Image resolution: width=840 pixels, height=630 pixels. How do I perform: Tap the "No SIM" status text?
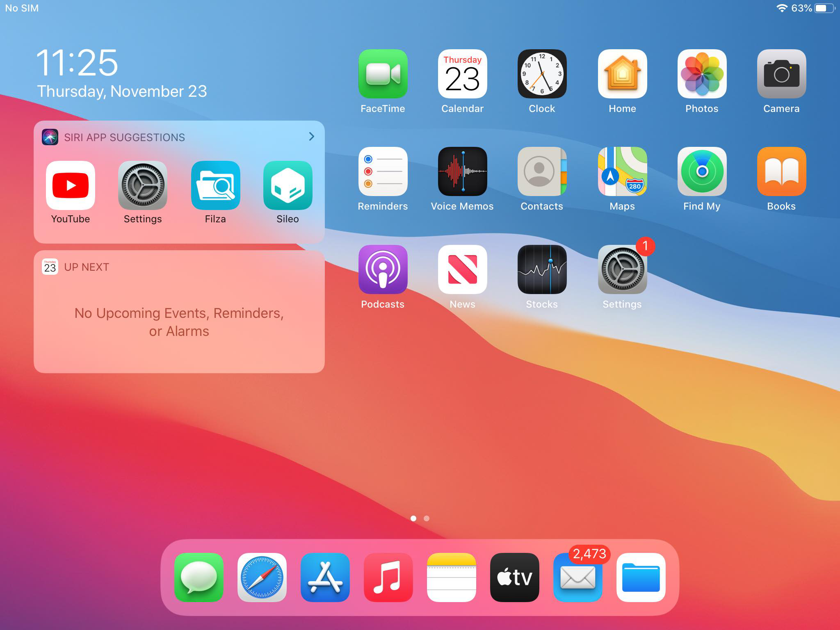[22, 8]
